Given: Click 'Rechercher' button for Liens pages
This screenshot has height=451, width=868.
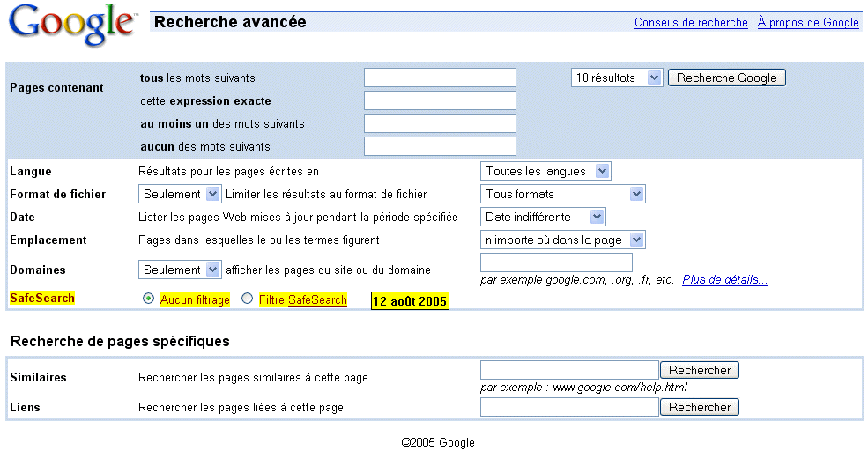Looking at the screenshot, I should tap(700, 407).
